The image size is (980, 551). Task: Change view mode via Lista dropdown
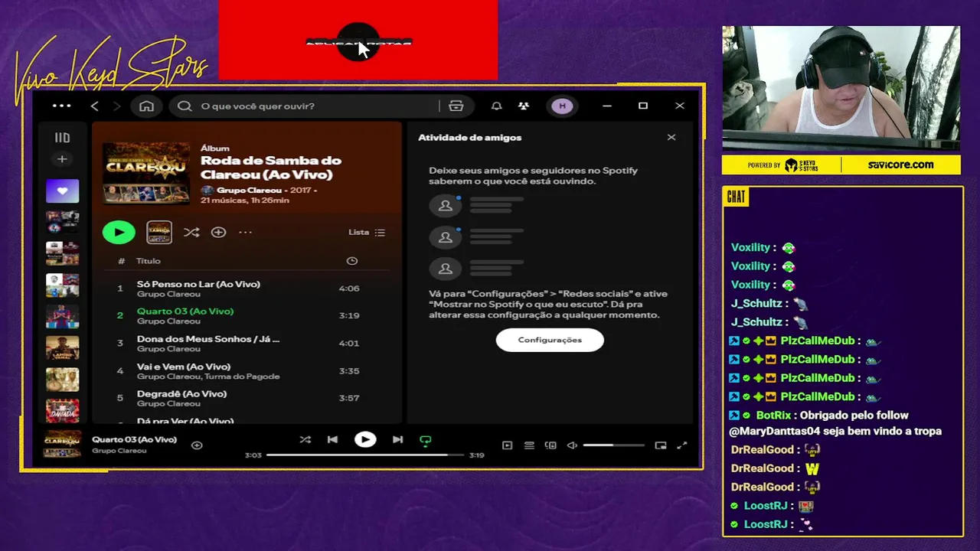point(367,232)
